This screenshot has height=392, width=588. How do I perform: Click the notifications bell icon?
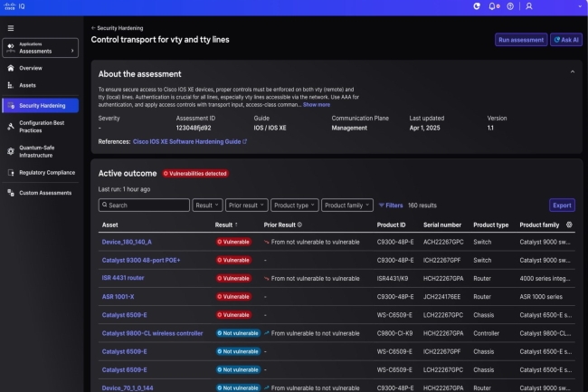[x=493, y=6]
